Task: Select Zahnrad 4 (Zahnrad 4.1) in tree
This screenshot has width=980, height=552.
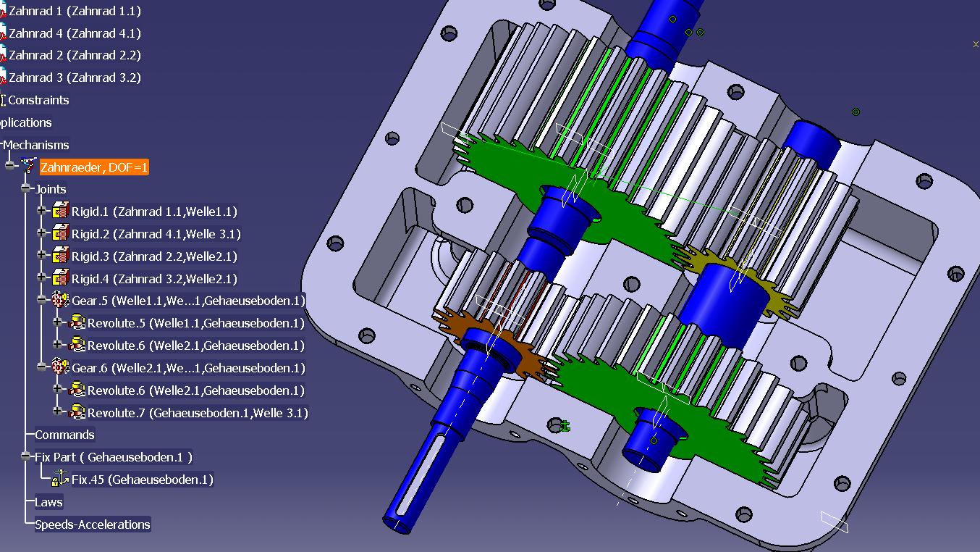Action: (75, 33)
